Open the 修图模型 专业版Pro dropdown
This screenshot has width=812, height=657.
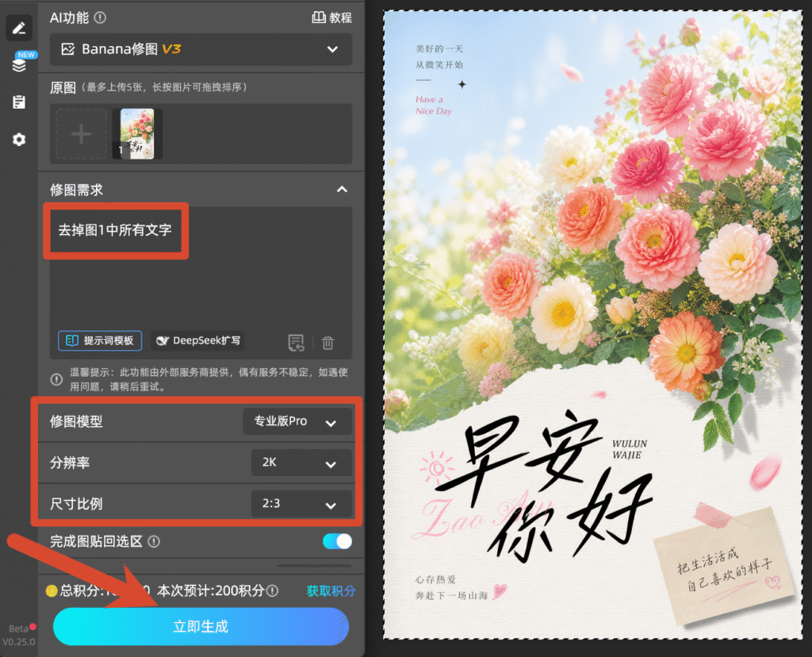tap(297, 421)
